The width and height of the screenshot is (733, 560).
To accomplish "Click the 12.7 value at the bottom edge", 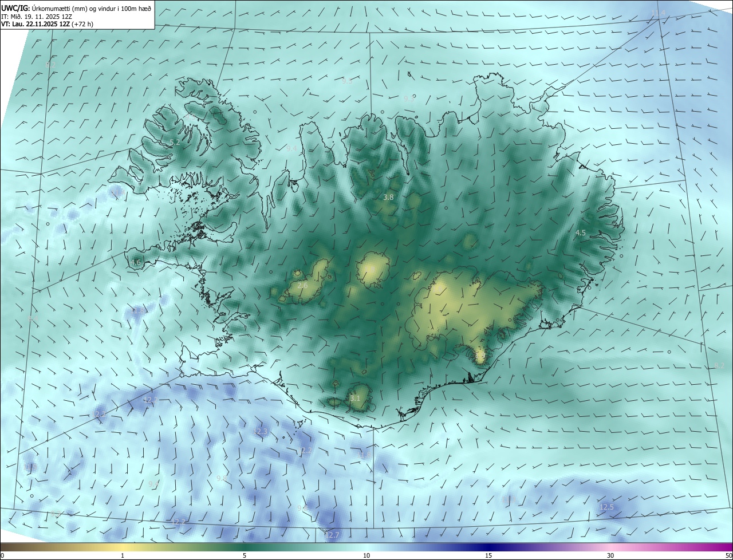I will (332, 535).
